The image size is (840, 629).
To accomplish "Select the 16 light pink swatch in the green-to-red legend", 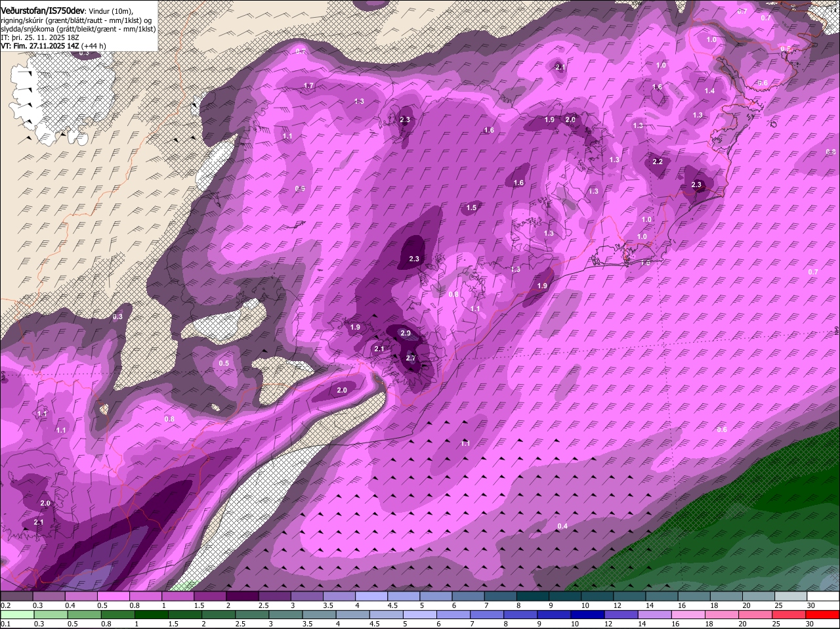I will coord(690,615).
